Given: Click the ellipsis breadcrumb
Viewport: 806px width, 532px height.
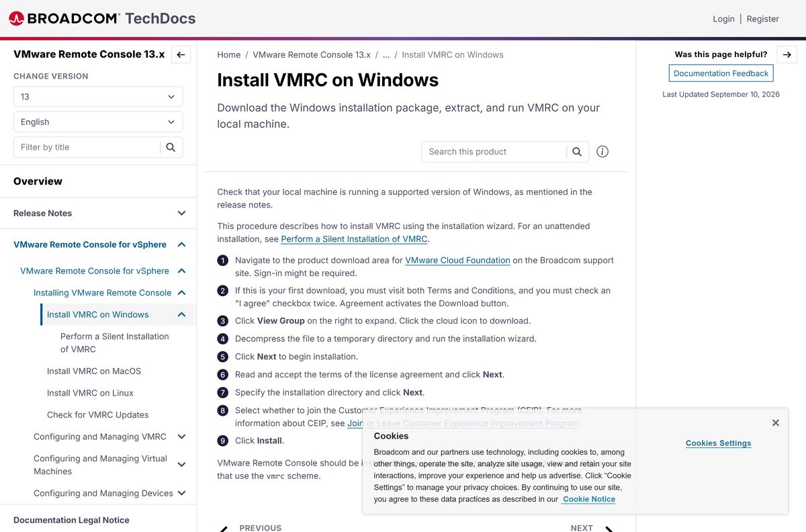Looking at the screenshot, I should (x=386, y=55).
